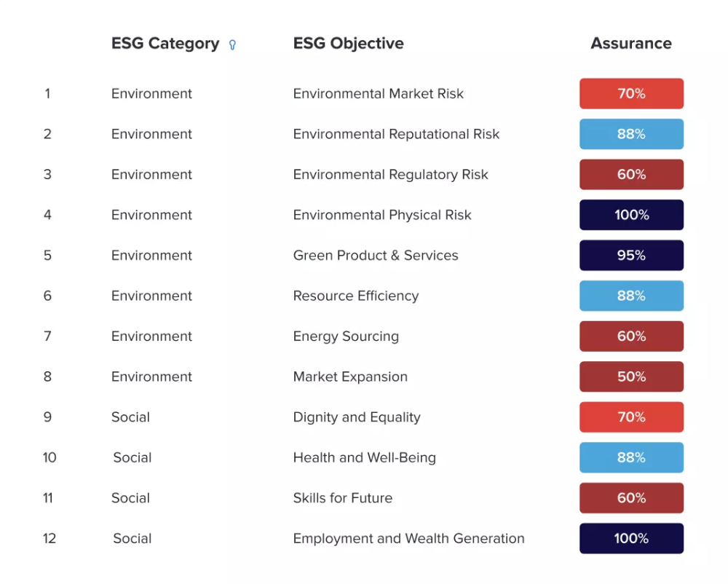This screenshot has width=728, height=584.
Task: Open the Environmental Market Risk objective
Action: coord(379,93)
